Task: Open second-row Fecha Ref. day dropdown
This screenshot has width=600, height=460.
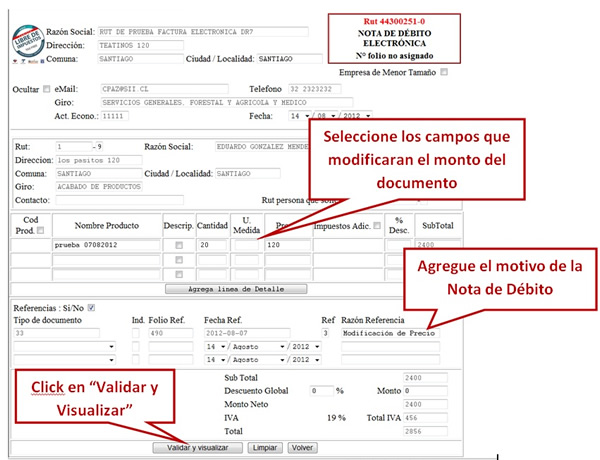Action: pos(216,347)
